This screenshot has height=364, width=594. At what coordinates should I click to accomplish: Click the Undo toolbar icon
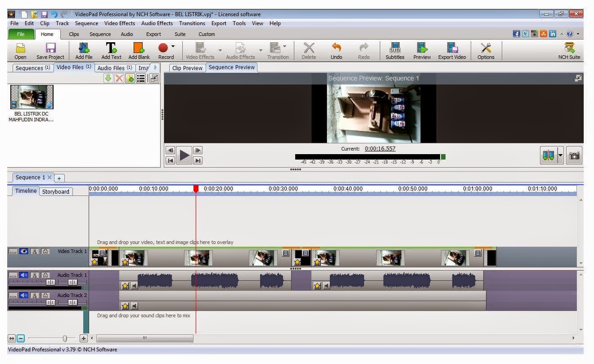click(x=336, y=51)
